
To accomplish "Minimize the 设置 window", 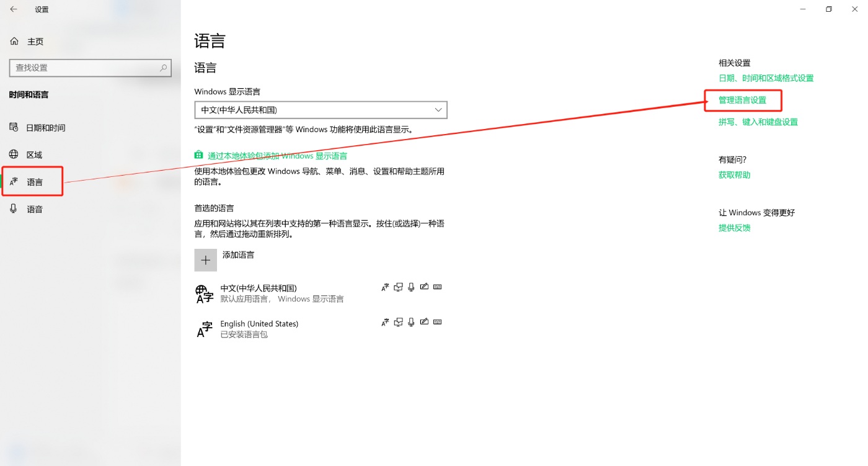I will [x=803, y=9].
